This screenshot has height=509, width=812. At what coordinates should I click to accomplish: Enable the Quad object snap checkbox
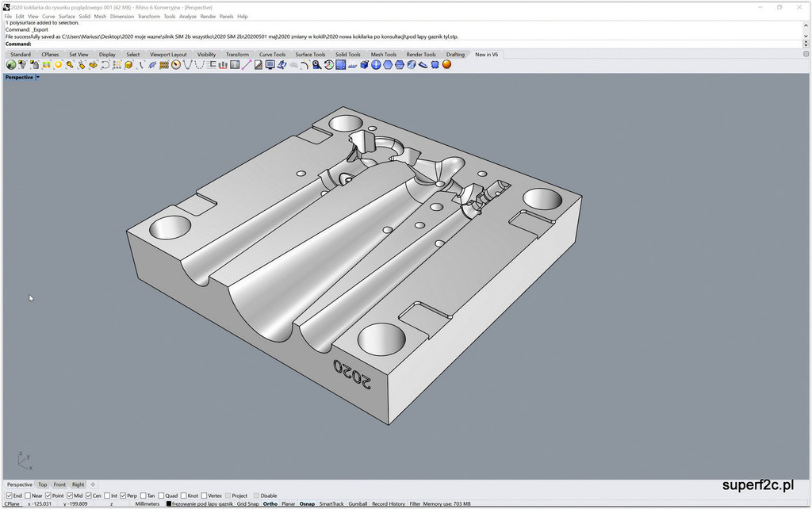click(161, 496)
